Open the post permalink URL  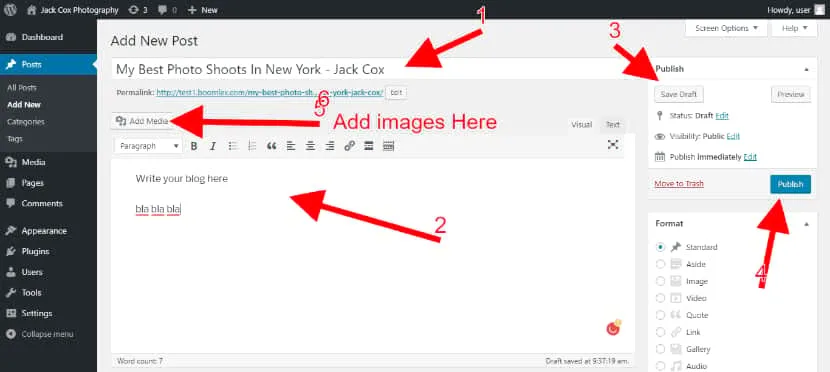pyautogui.click(x=270, y=92)
